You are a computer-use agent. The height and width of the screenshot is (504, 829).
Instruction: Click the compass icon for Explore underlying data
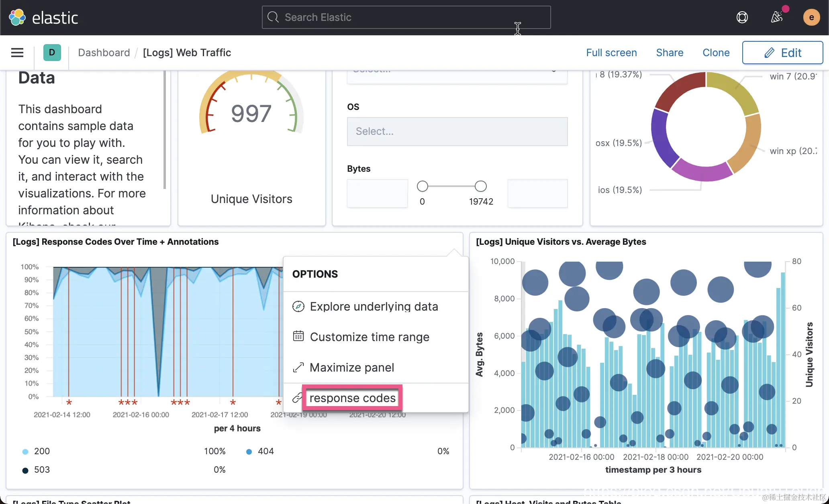298,307
